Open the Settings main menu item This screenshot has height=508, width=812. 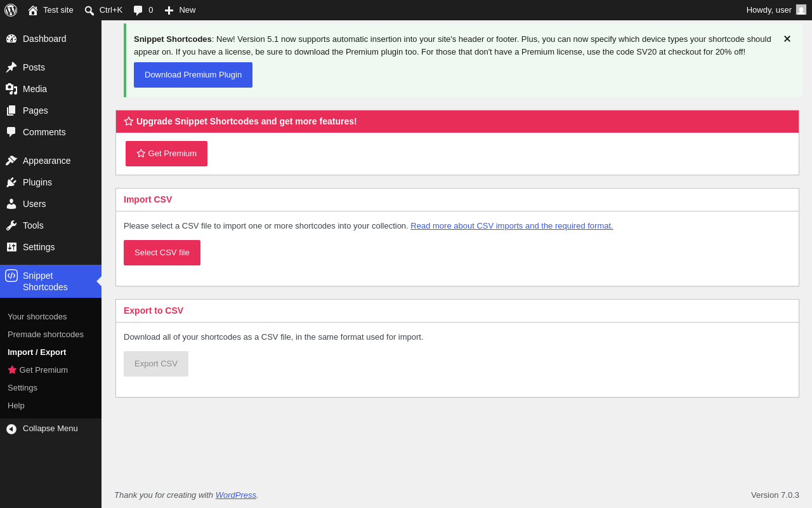(51, 247)
